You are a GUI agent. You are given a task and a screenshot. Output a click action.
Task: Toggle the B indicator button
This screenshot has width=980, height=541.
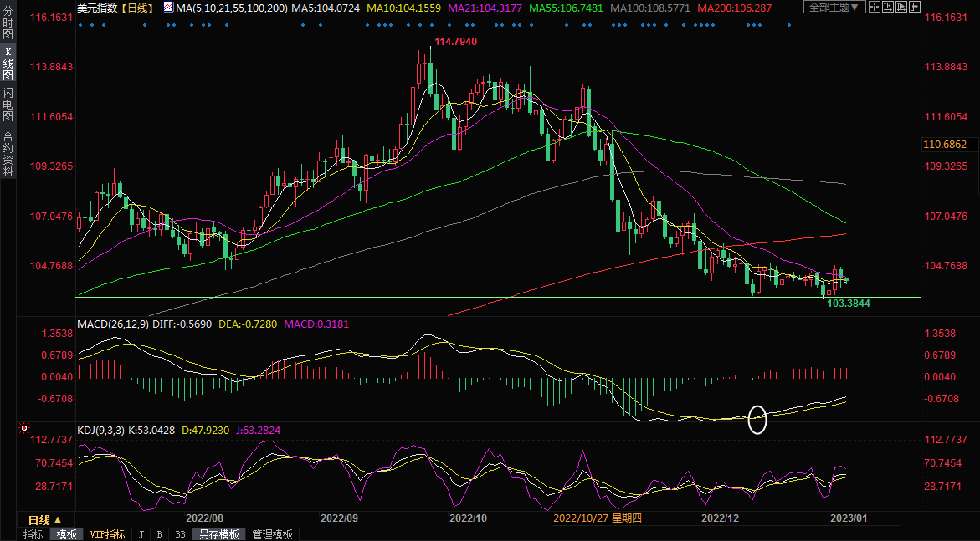[159, 534]
